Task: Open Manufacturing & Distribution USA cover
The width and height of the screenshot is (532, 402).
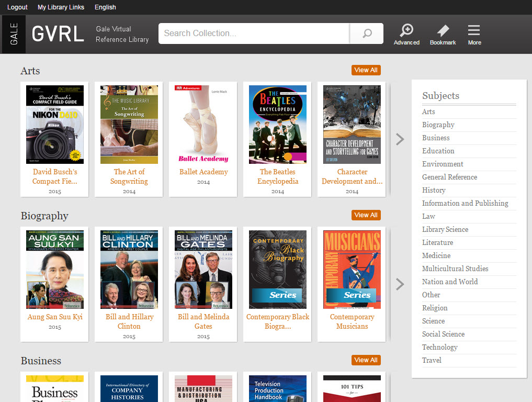Action: (203, 389)
